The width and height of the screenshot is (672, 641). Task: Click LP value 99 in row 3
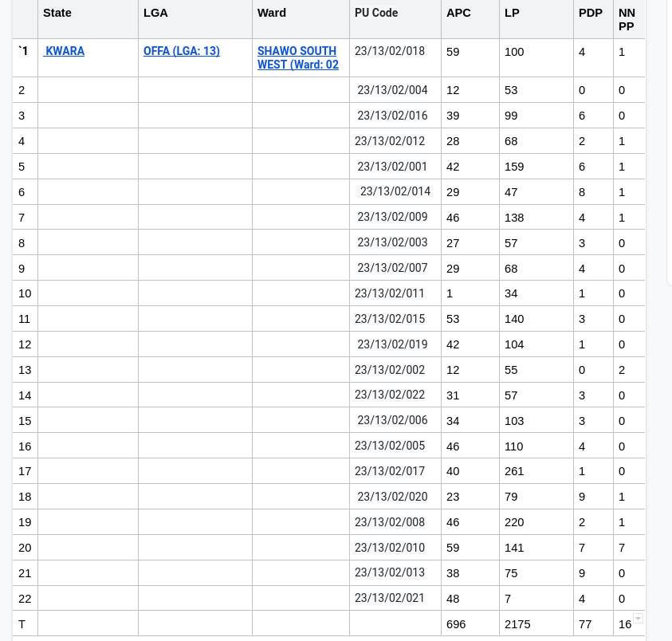pyautogui.click(x=511, y=116)
